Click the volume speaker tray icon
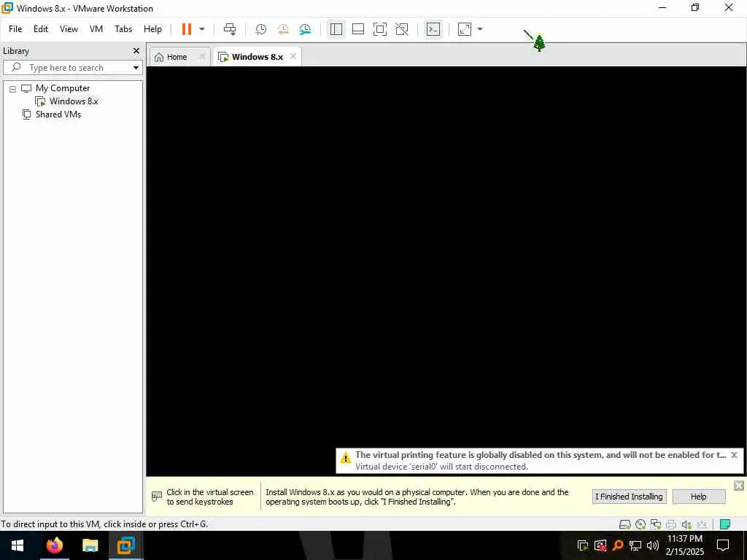 (x=653, y=545)
